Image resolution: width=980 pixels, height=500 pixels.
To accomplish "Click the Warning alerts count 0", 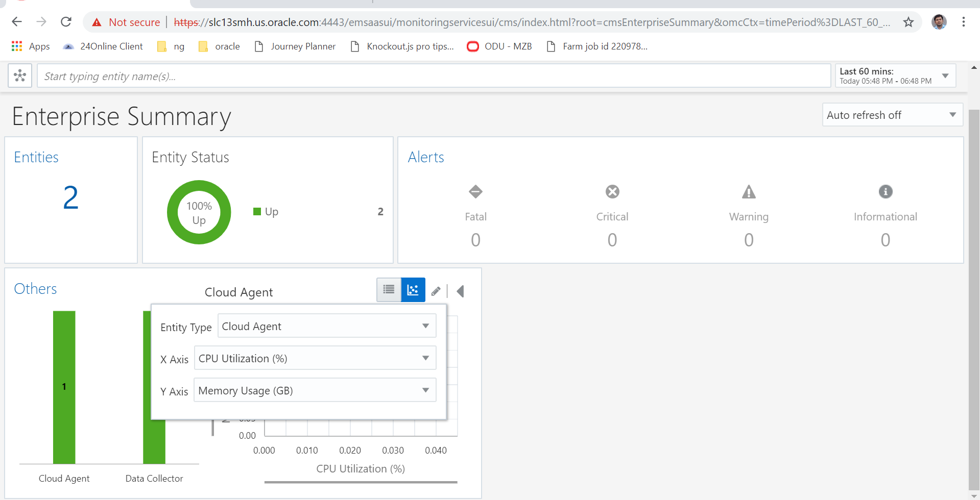I will [749, 240].
